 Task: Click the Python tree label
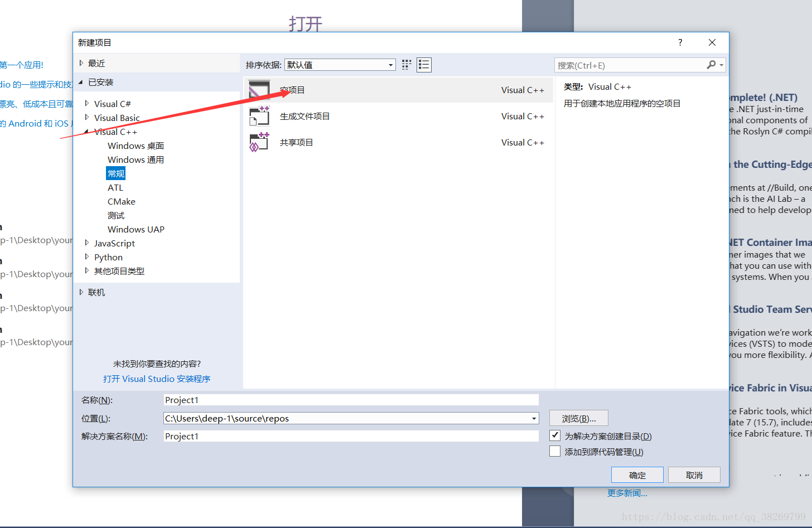[x=108, y=257]
